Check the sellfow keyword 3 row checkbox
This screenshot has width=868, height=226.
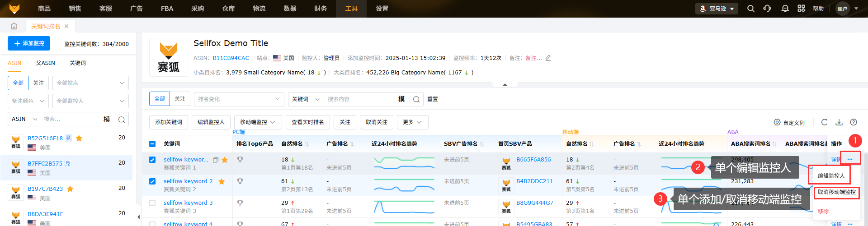point(152,203)
